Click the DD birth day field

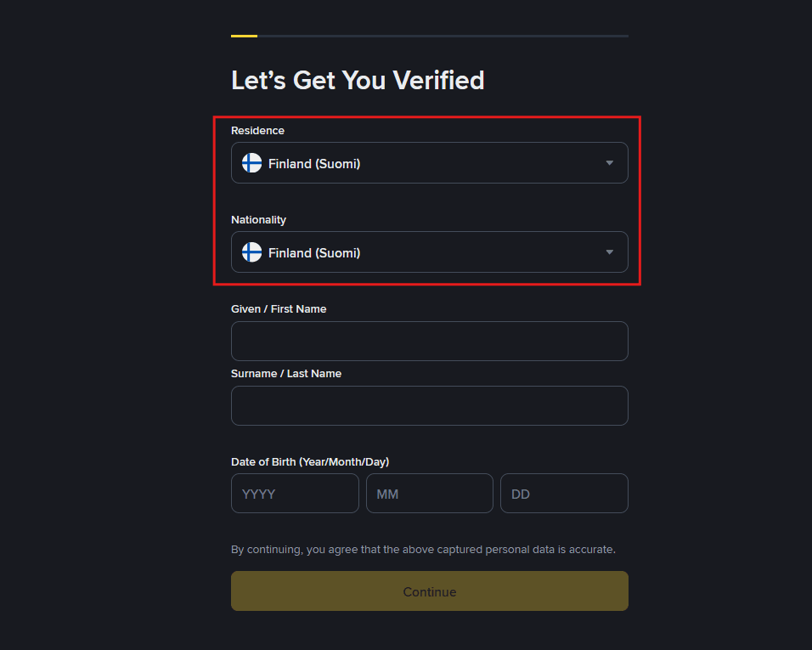[x=564, y=494]
